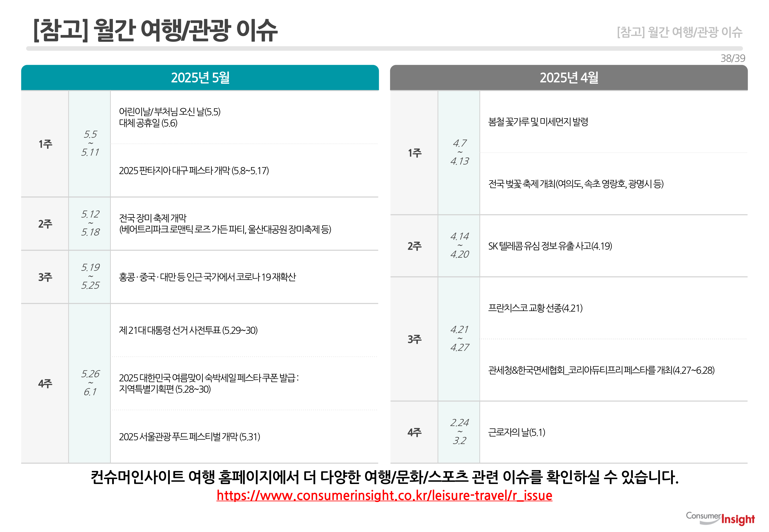The width and height of the screenshot is (769, 532).
Task: Select 제 21대 대통령 선거 사전투표 entry
Action: [188, 330]
